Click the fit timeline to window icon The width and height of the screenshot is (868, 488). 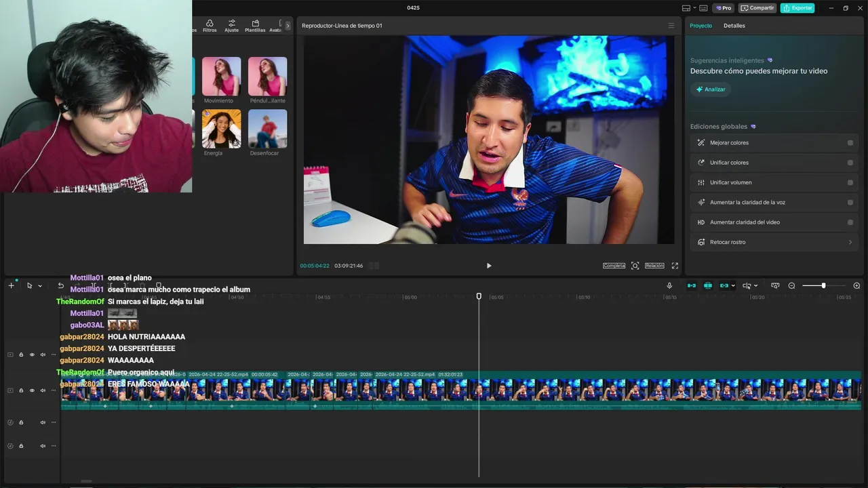[775, 285]
